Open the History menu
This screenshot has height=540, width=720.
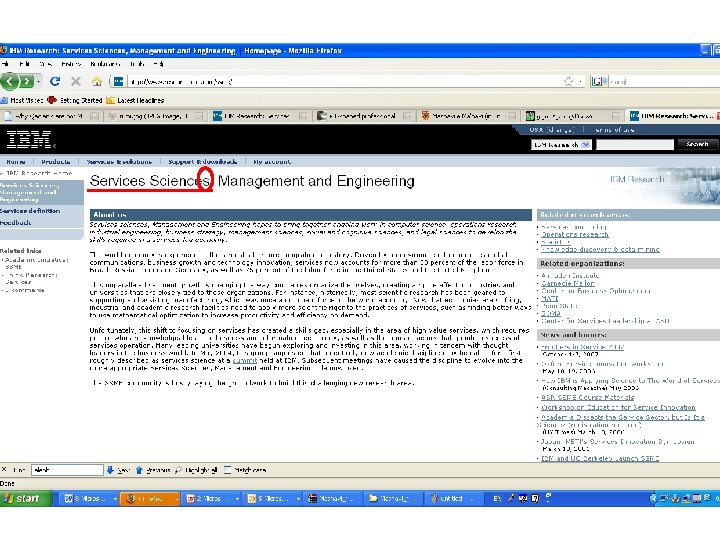[71, 64]
